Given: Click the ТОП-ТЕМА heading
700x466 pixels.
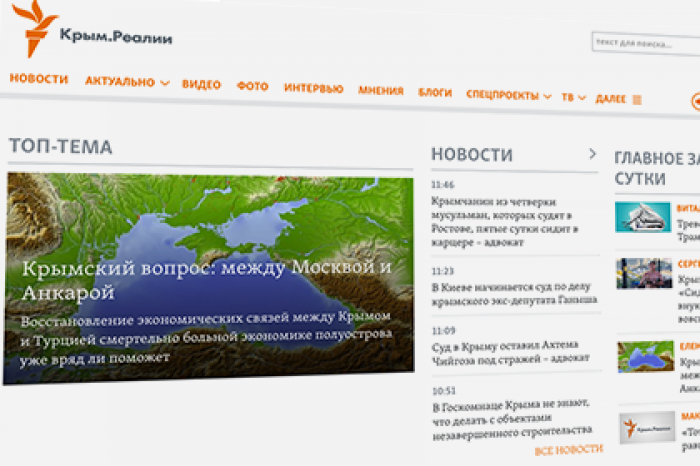Looking at the screenshot, I should pos(60,146).
